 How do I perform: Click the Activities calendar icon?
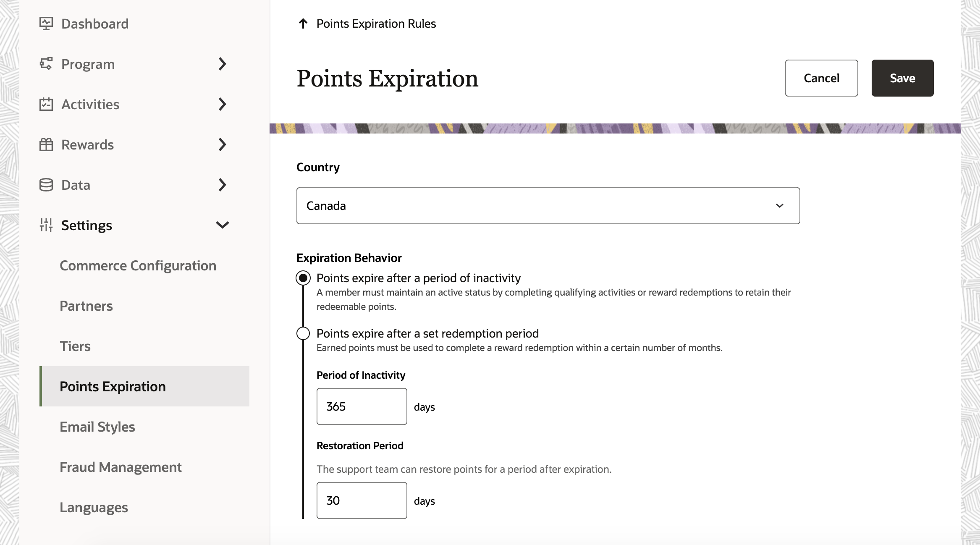click(46, 104)
